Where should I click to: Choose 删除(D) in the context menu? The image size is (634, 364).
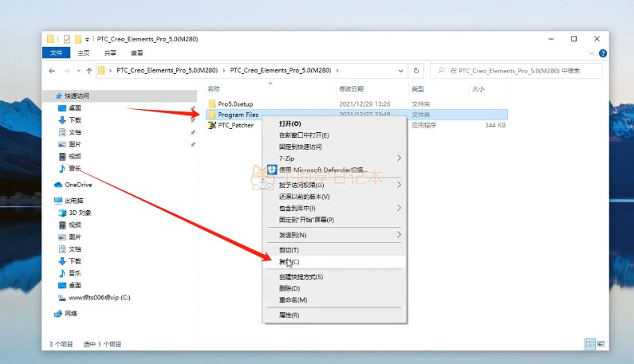click(289, 288)
